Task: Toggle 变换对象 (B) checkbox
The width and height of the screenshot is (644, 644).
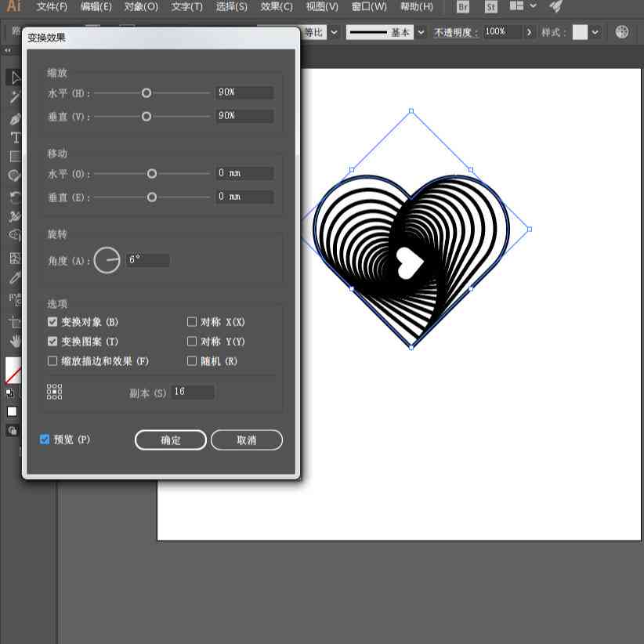Action: 52,321
